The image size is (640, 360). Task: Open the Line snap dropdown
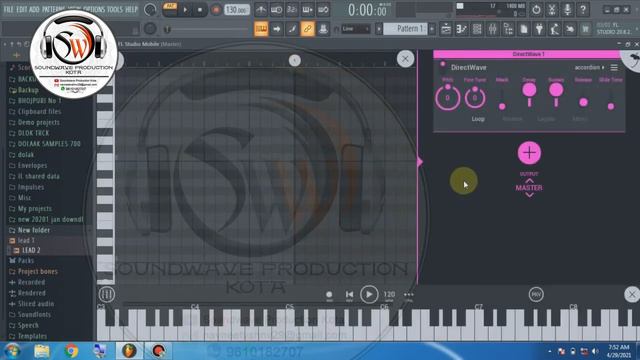[x=355, y=29]
